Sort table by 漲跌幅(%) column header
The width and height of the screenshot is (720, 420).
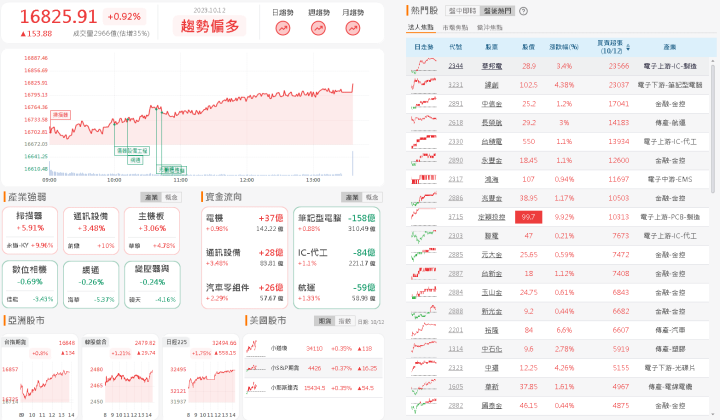pos(564,47)
